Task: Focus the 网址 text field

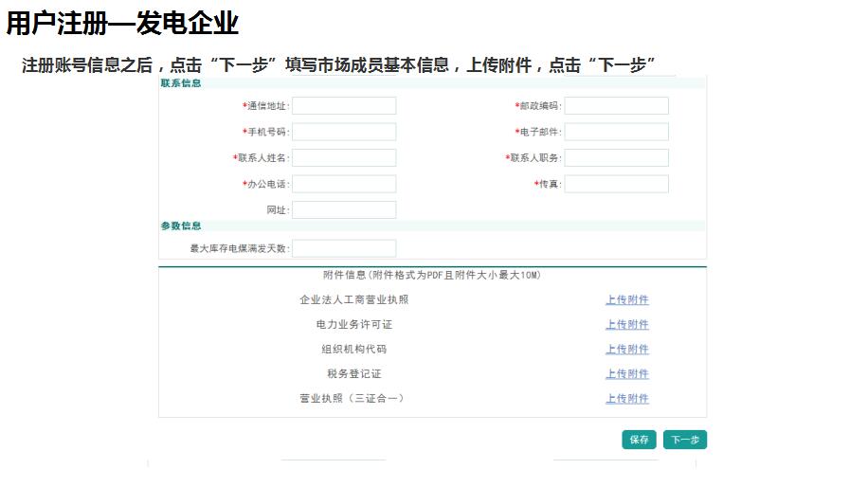Action: click(344, 209)
